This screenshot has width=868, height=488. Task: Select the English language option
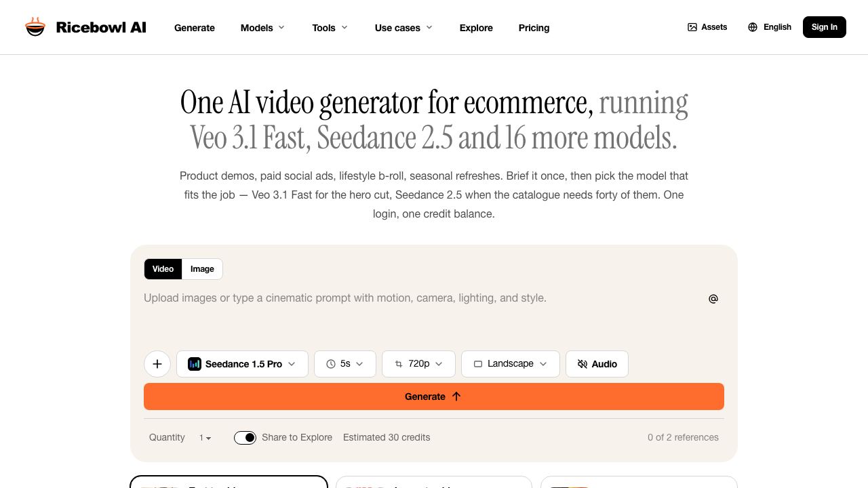[x=770, y=27]
